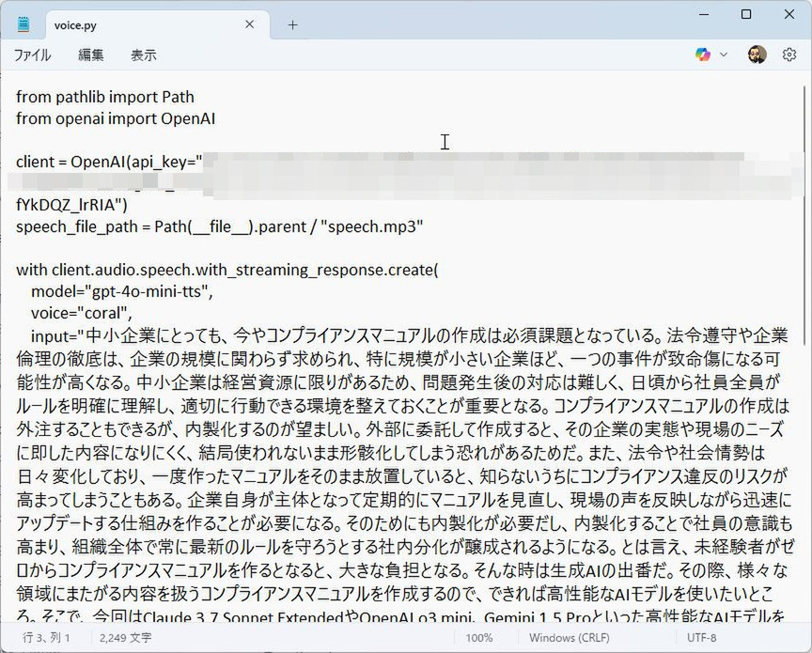This screenshot has width=812, height=653.
Task: Click the 行 3, 列 1 position indicator
Action: coord(45,637)
